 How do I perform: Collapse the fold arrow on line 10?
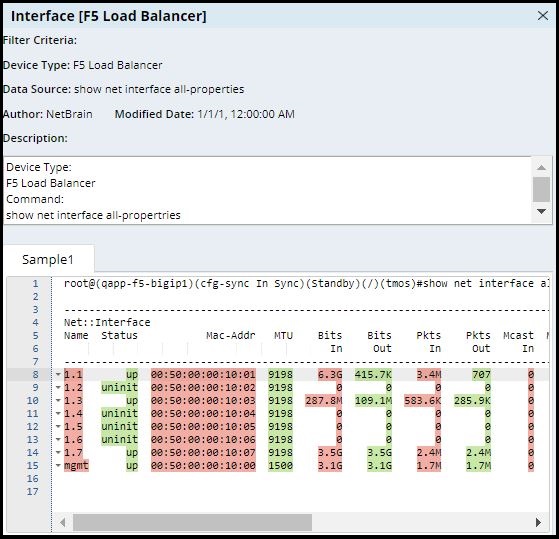58,400
